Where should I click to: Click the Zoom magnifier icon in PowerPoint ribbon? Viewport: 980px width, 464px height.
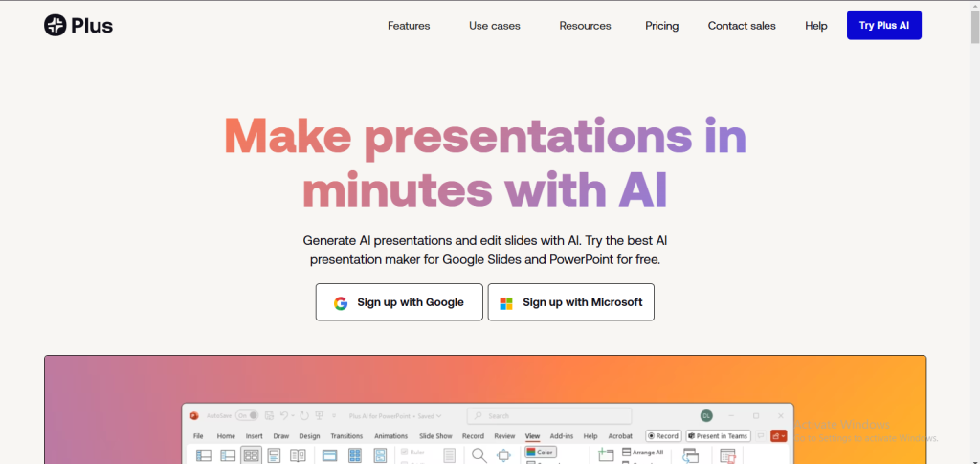(479, 455)
